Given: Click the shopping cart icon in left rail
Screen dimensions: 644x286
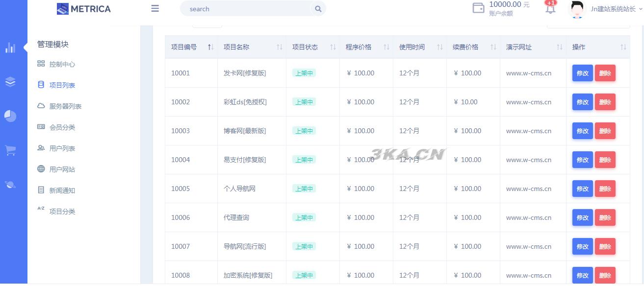Looking at the screenshot, I should pos(10,150).
